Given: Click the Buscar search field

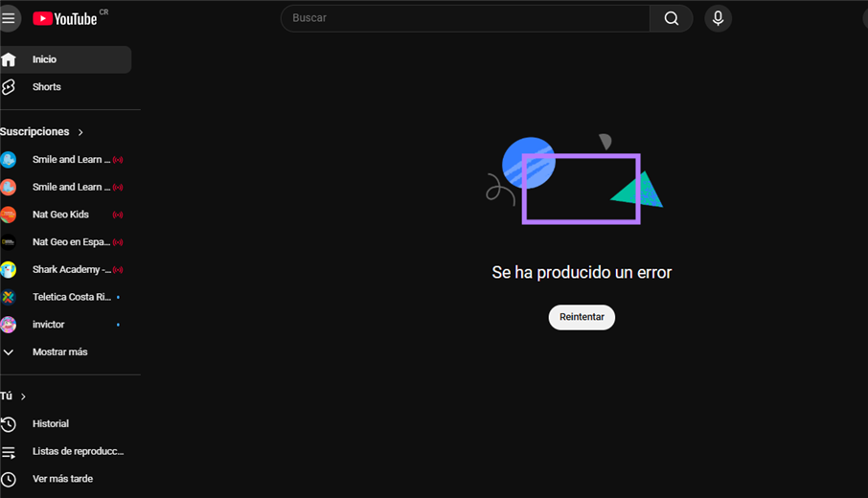Looking at the screenshot, I should (465, 18).
